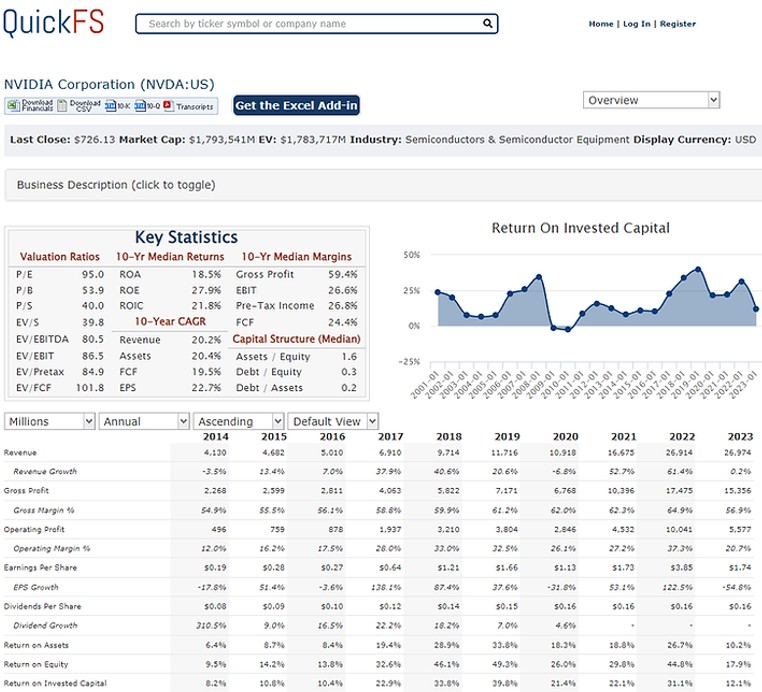Open the Default View dropdown

(x=333, y=421)
